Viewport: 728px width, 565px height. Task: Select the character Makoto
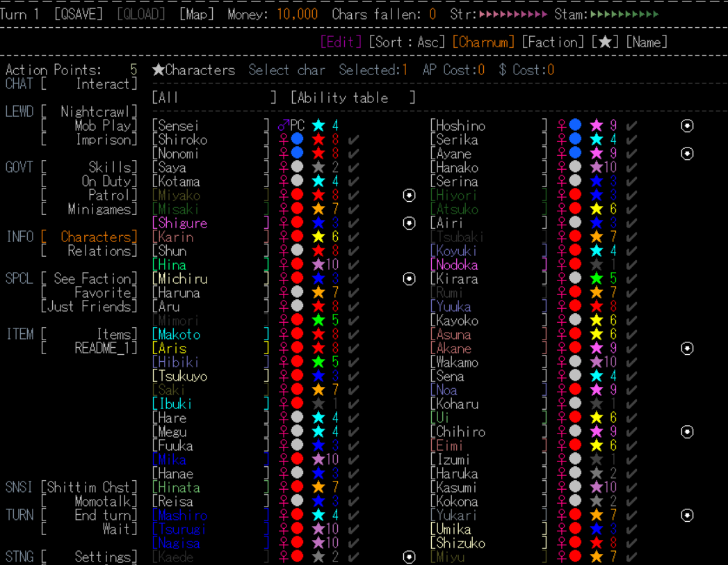click(211, 334)
